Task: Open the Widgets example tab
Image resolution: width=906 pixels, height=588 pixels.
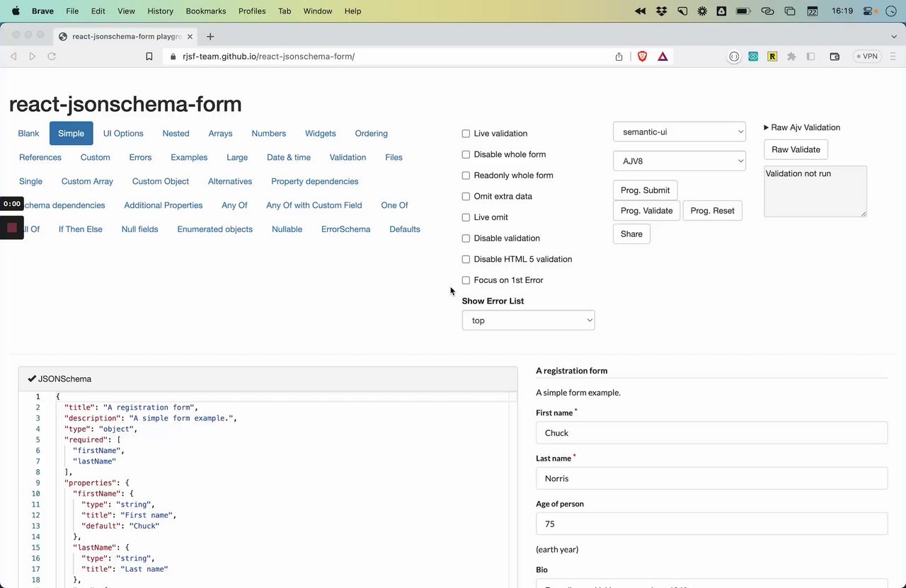Action: tap(321, 133)
